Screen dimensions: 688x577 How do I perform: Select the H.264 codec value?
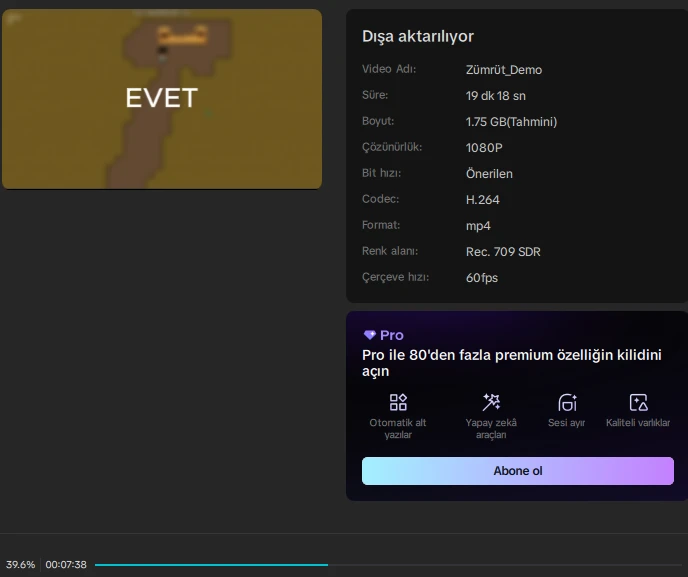483,200
